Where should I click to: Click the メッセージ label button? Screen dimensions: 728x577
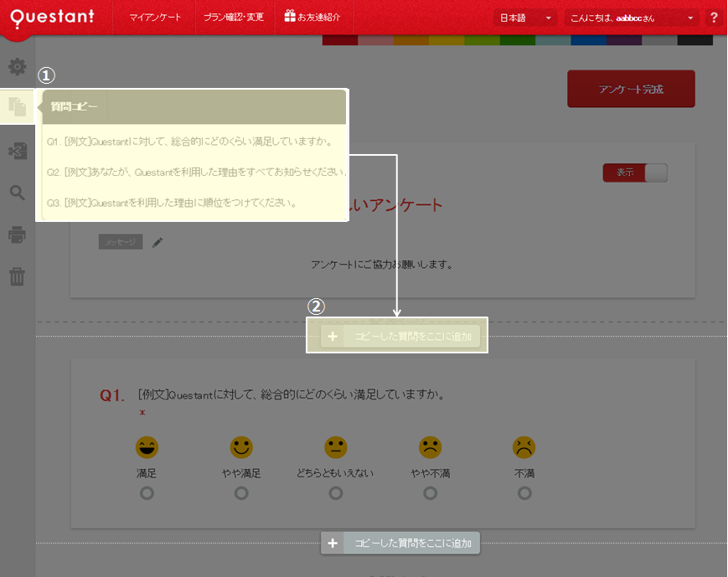click(121, 242)
